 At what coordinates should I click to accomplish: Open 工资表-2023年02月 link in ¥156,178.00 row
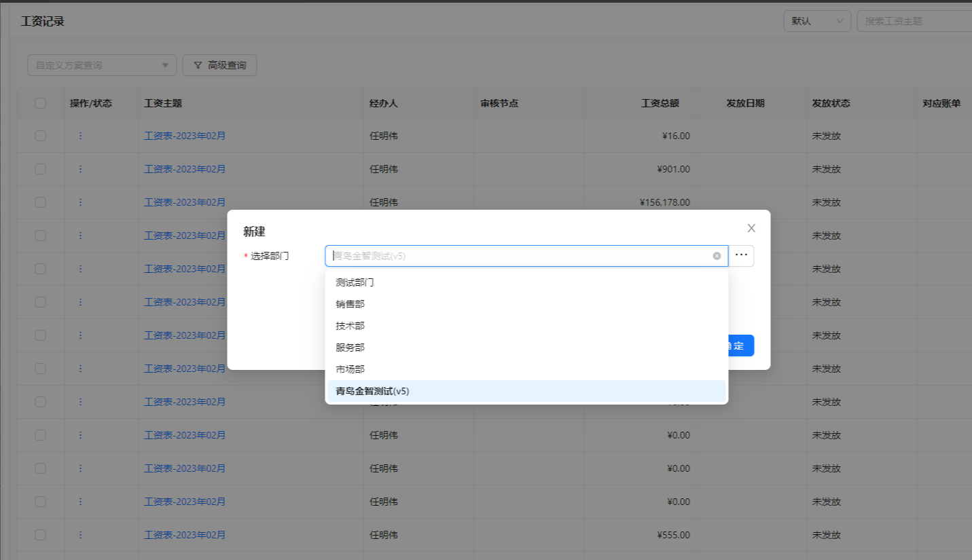point(185,202)
